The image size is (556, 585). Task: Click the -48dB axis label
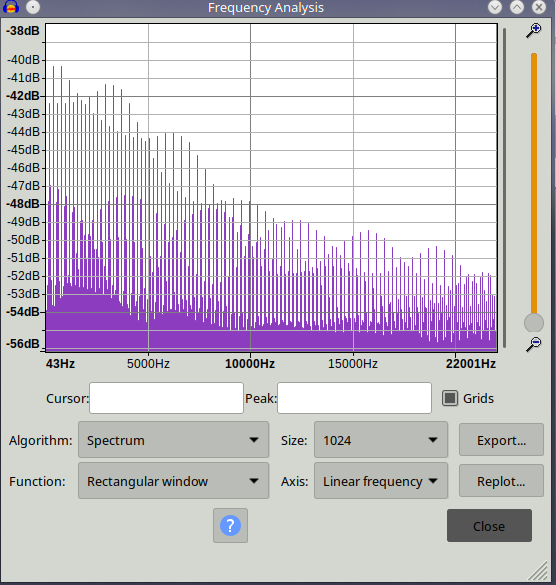(22, 204)
